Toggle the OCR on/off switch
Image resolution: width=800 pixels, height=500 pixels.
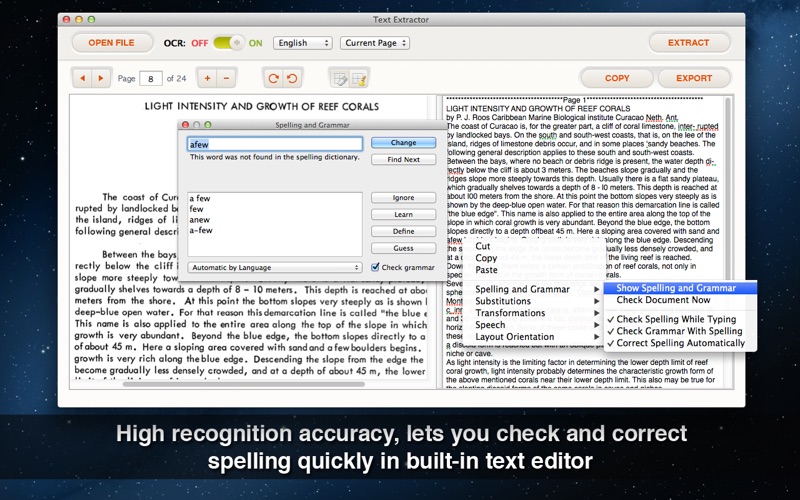coord(229,43)
